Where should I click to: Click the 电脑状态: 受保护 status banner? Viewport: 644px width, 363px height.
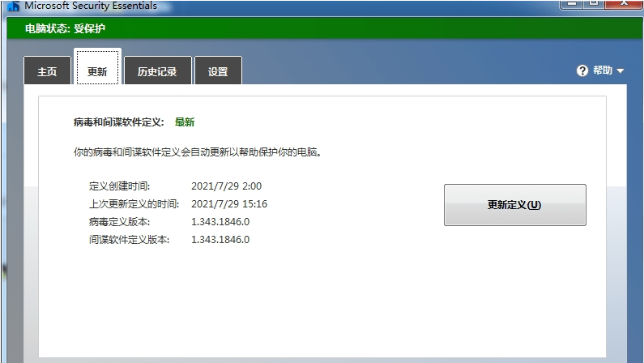pyautogui.click(x=325, y=28)
